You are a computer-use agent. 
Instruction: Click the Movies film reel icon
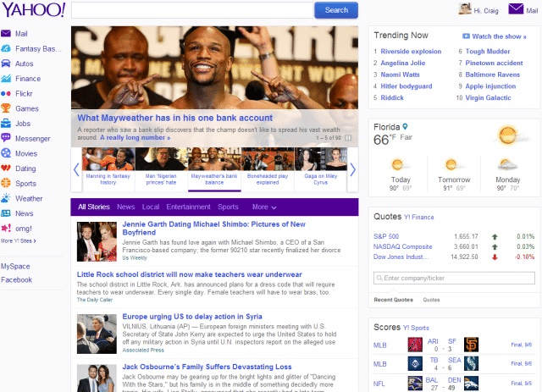click(6, 153)
